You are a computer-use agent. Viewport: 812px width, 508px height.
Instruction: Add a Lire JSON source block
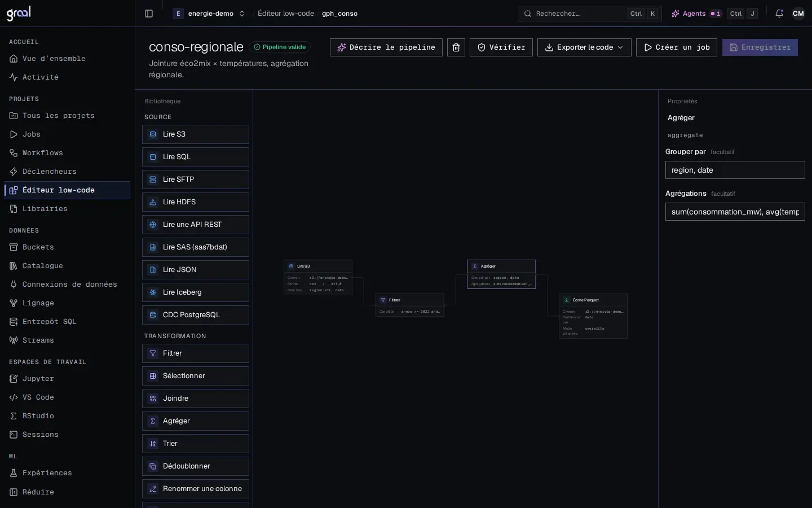(x=196, y=270)
